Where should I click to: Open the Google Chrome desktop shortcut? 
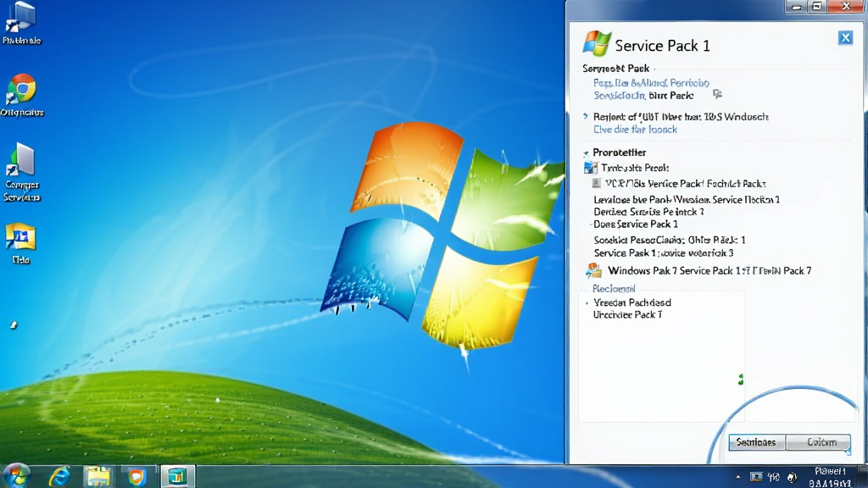coord(21,88)
